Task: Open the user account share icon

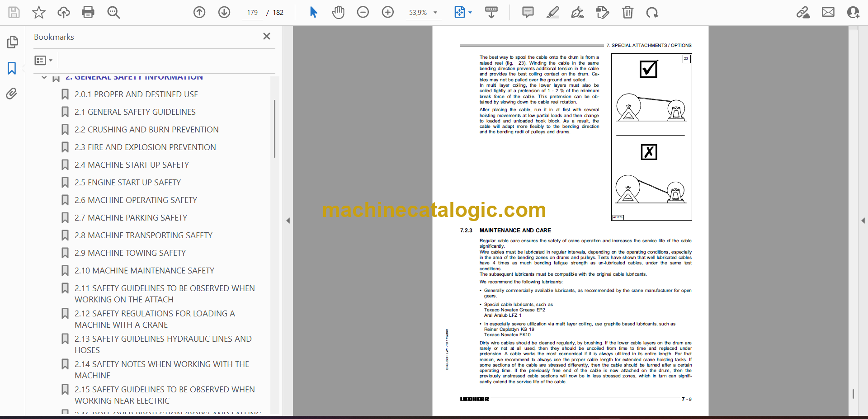Action: pyautogui.click(x=853, y=12)
